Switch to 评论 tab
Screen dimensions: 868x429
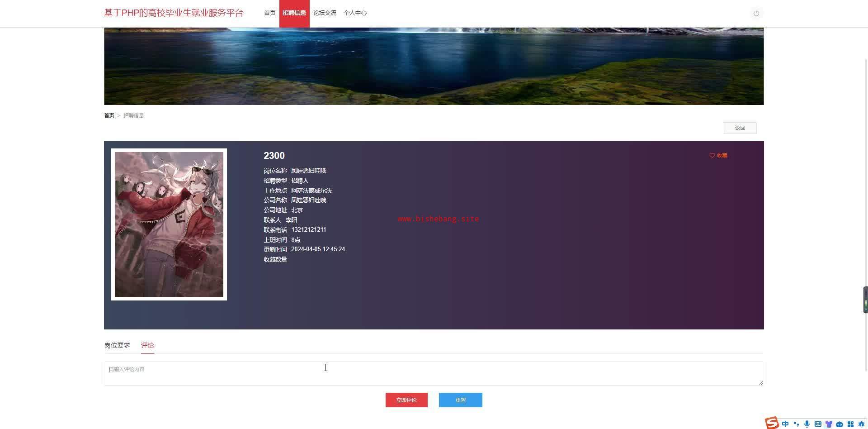point(147,345)
